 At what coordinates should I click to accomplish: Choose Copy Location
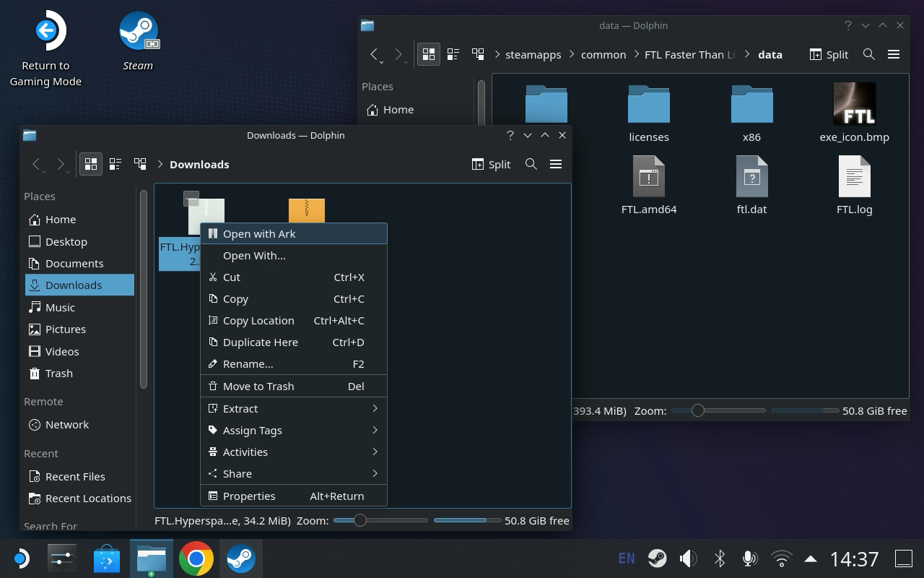pos(294,320)
